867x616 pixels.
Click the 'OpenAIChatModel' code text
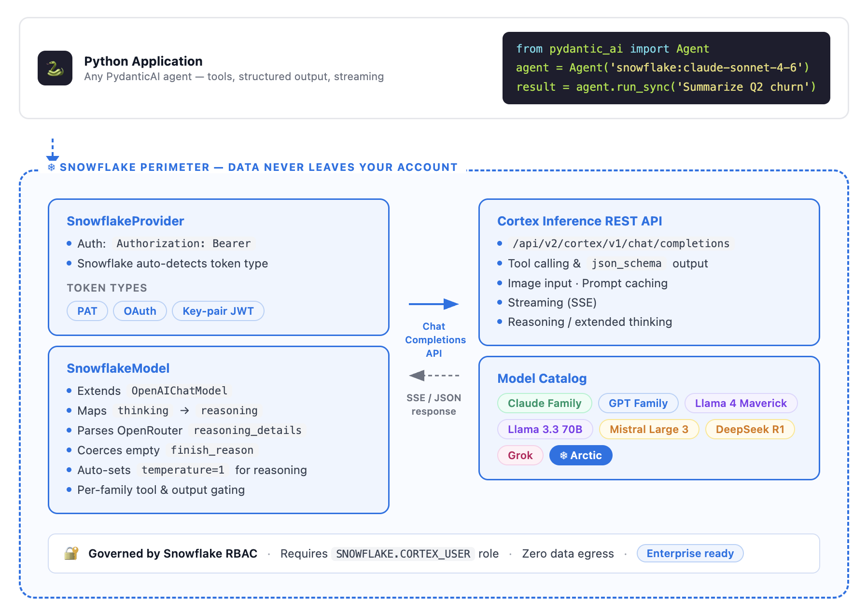[x=179, y=391]
